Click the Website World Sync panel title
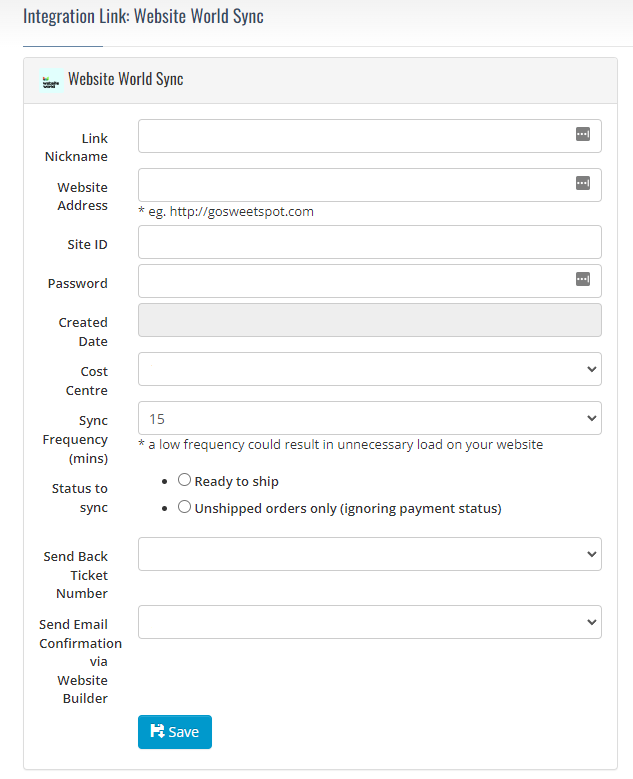The image size is (633, 779). coord(125,80)
